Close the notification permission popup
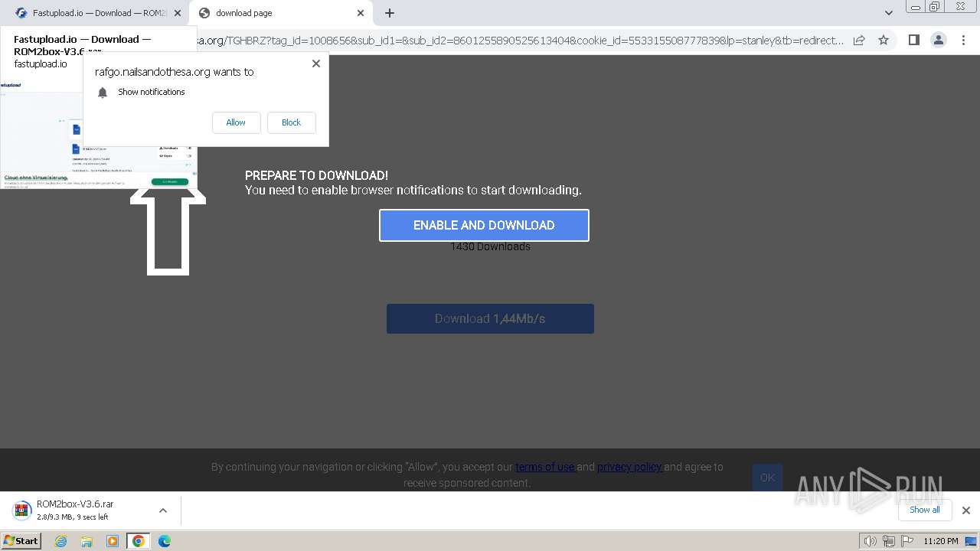The height and width of the screenshot is (551, 980). click(316, 64)
